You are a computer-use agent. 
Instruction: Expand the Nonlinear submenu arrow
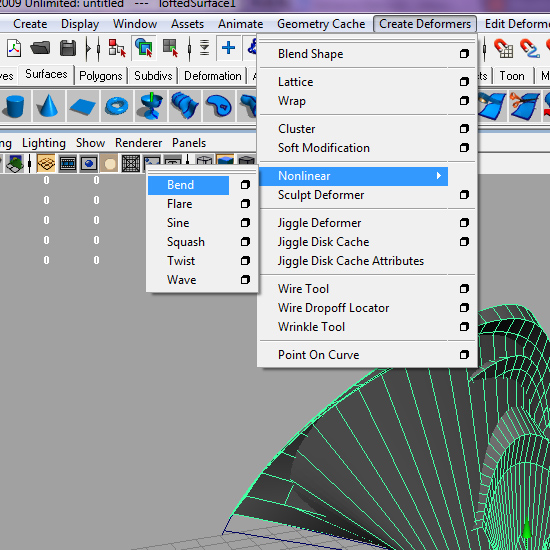tap(438, 176)
